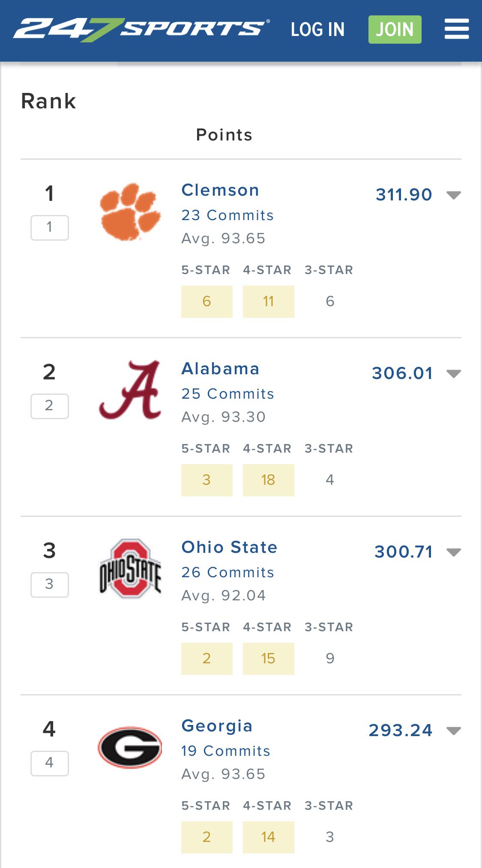Click the 247Sports logo

[141, 29]
